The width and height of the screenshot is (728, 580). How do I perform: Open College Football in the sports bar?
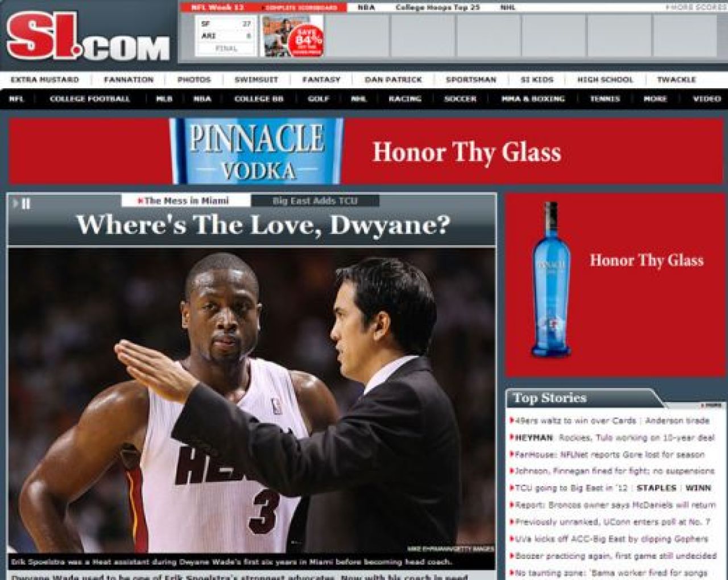(x=90, y=99)
